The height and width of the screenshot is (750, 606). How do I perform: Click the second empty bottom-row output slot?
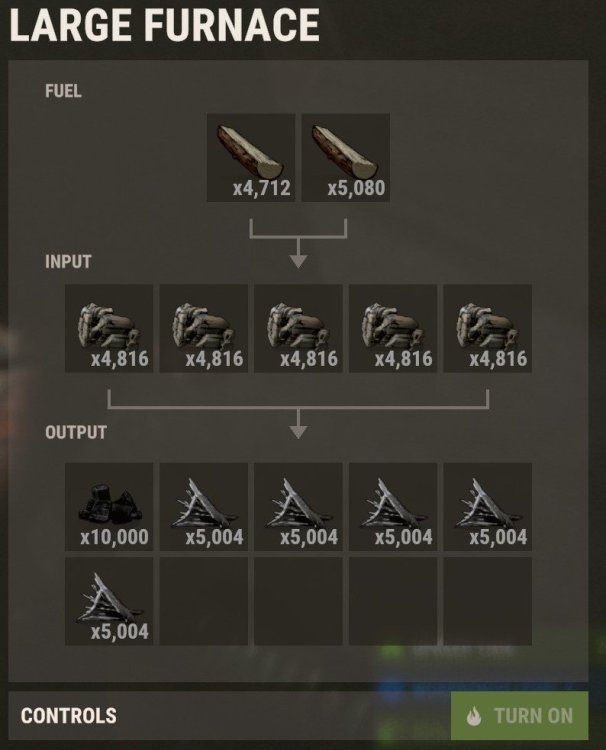coord(298,601)
